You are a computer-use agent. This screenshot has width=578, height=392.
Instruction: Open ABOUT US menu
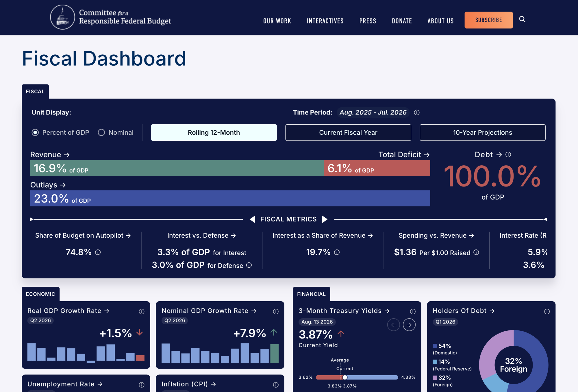[441, 21]
